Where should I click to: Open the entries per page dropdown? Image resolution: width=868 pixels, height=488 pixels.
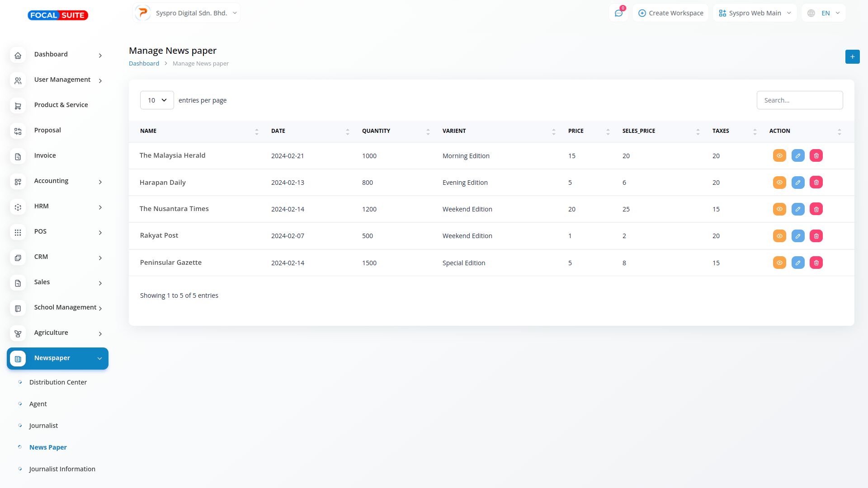(157, 100)
